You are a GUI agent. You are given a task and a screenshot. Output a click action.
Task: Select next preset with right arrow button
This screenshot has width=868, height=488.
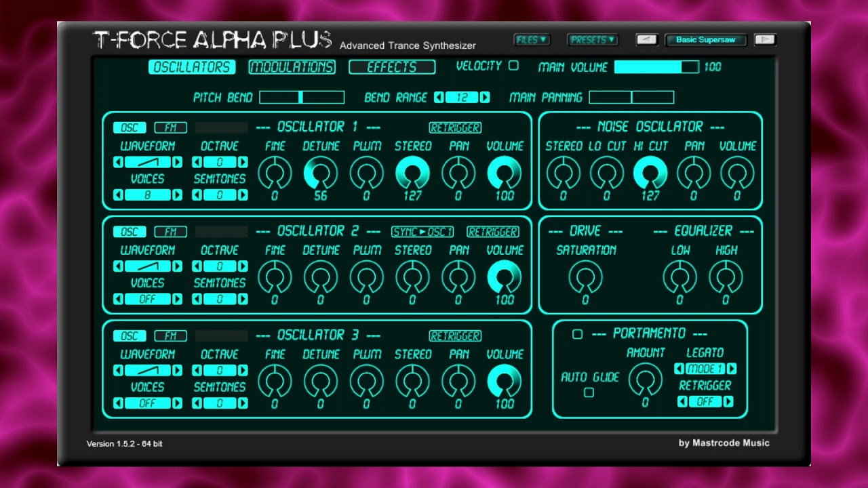(x=765, y=40)
